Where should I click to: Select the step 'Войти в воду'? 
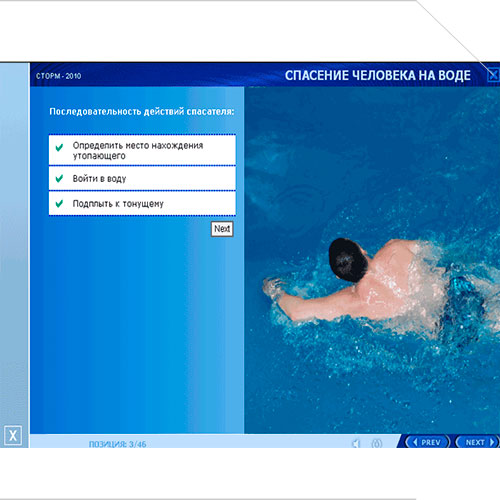[142, 178]
